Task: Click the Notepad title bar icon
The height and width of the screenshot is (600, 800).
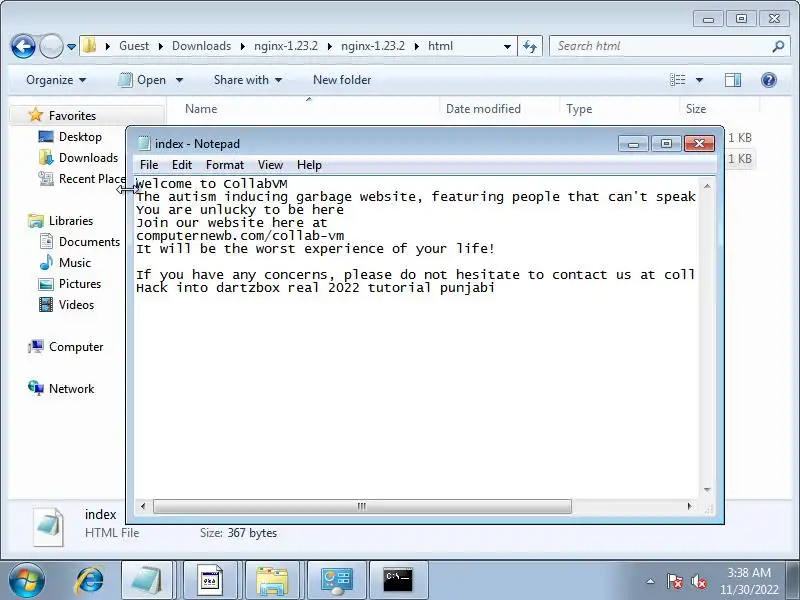Action: pyautogui.click(x=144, y=144)
